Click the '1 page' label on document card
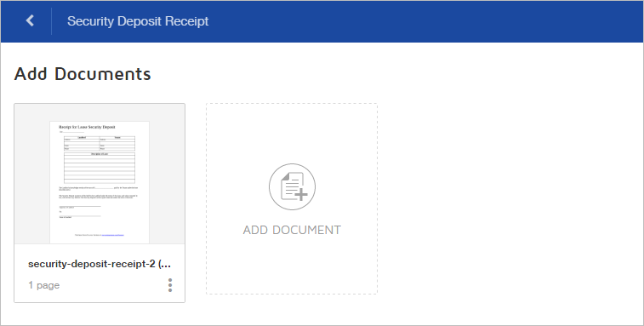The width and height of the screenshot is (644, 326). [44, 285]
